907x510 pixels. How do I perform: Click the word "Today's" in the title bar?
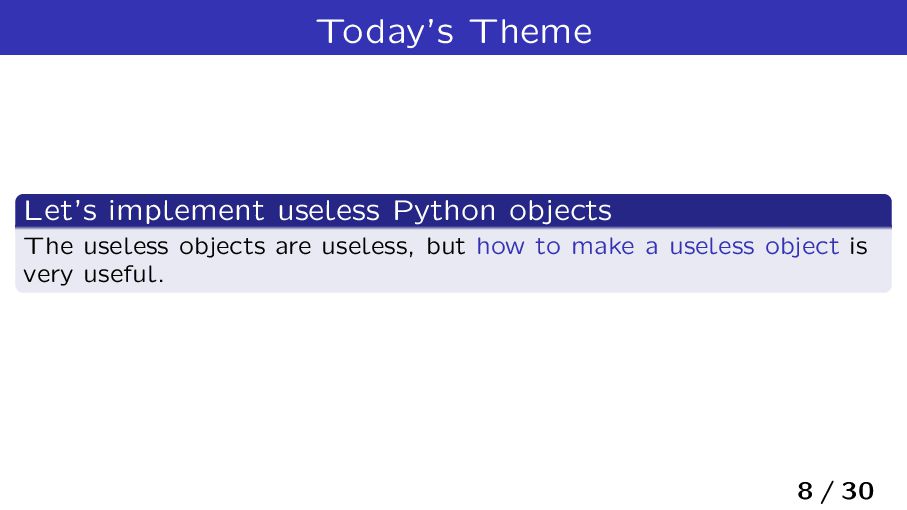385,32
